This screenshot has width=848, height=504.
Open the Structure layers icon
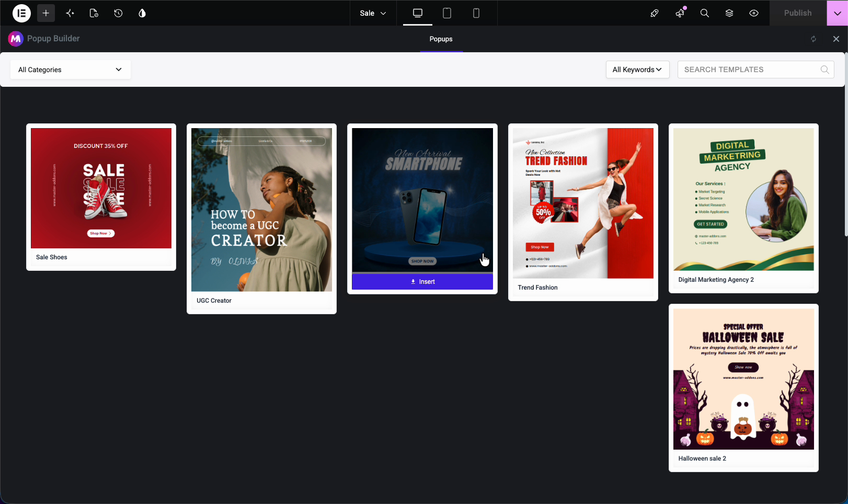click(729, 13)
